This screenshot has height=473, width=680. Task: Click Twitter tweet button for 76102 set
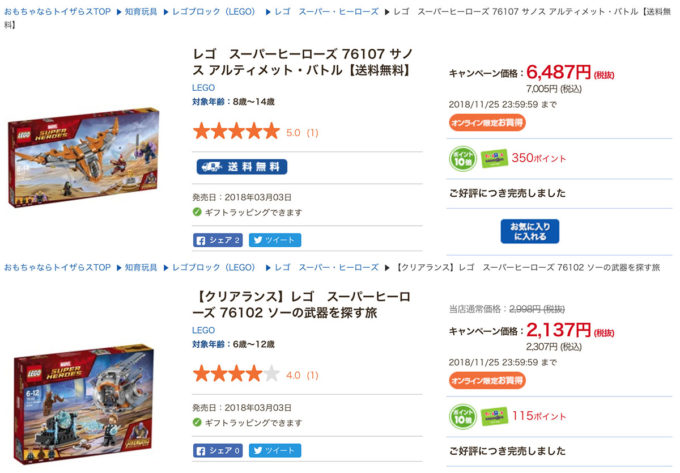275,451
